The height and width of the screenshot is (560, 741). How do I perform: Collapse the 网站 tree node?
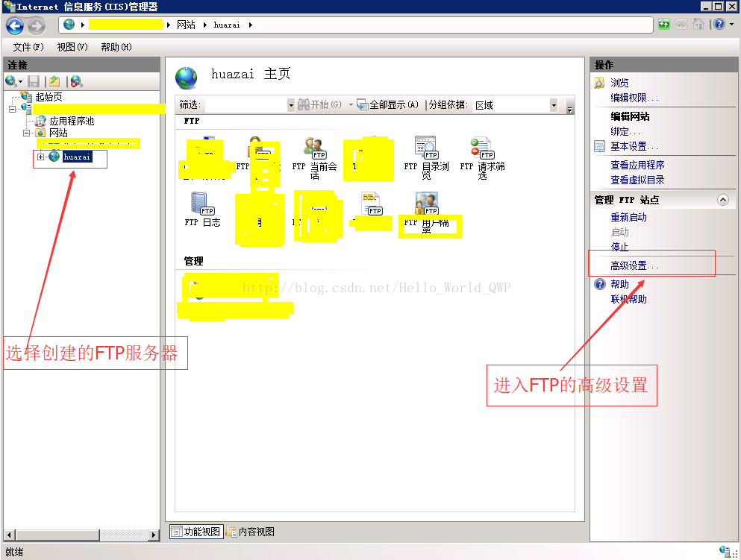(27, 133)
